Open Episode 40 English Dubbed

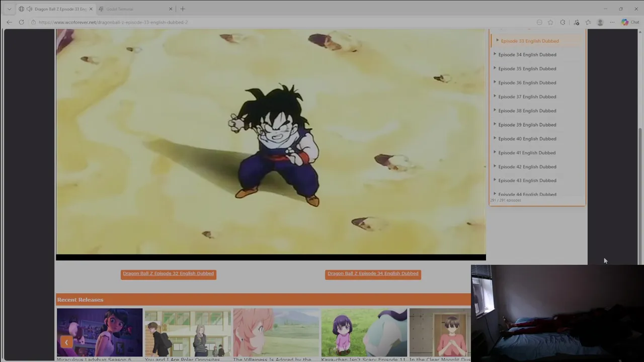tap(527, 139)
